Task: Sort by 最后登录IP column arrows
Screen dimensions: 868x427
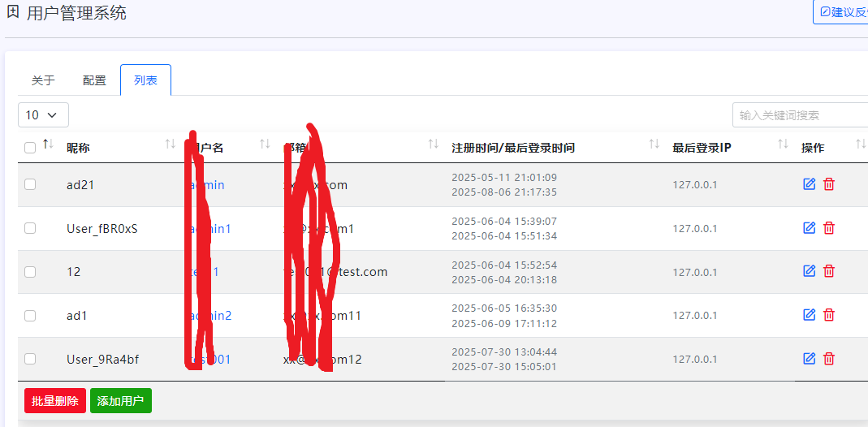Action: pos(783,144)
